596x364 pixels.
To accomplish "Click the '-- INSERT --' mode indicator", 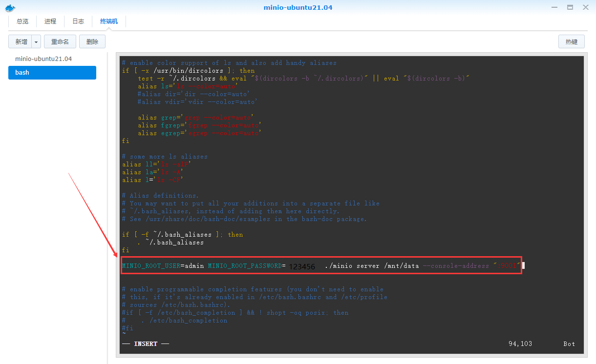I will 146,344.
